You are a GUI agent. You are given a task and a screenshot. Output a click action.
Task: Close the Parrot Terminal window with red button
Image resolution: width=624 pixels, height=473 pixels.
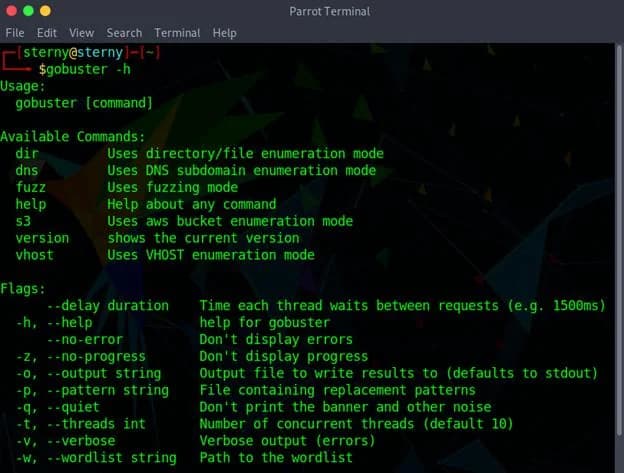pyautogui.click(x=12, y=11)
